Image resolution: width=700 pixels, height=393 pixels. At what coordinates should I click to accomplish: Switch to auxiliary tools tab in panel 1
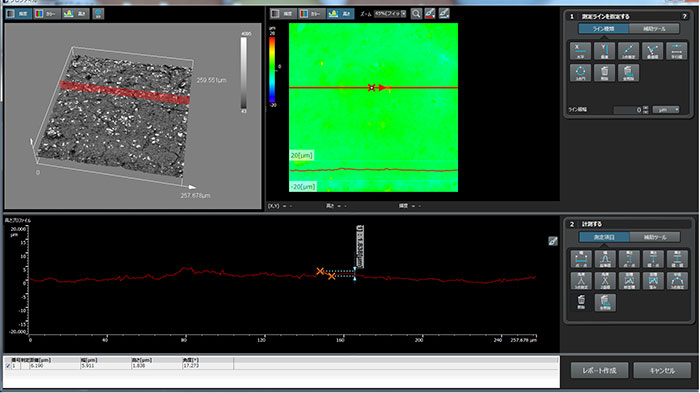654,29
